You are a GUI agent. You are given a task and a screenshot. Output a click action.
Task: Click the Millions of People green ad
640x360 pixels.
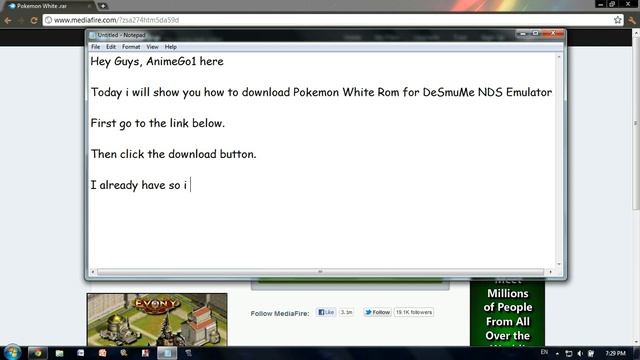coord(507,313)
